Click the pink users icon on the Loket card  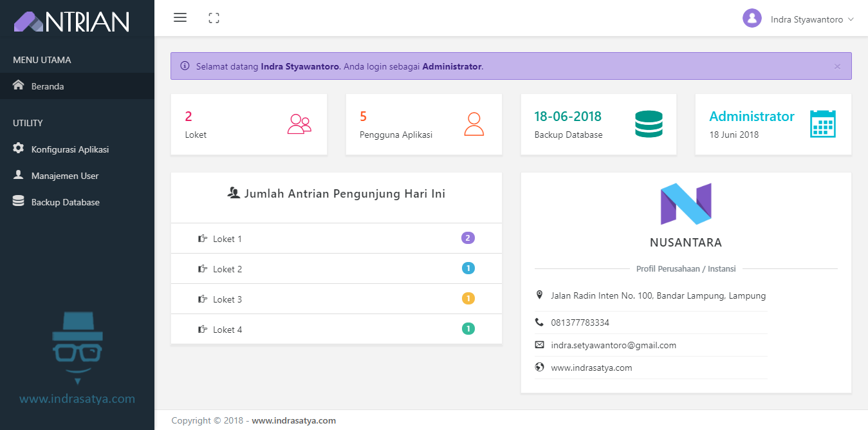tap(299, 124)
